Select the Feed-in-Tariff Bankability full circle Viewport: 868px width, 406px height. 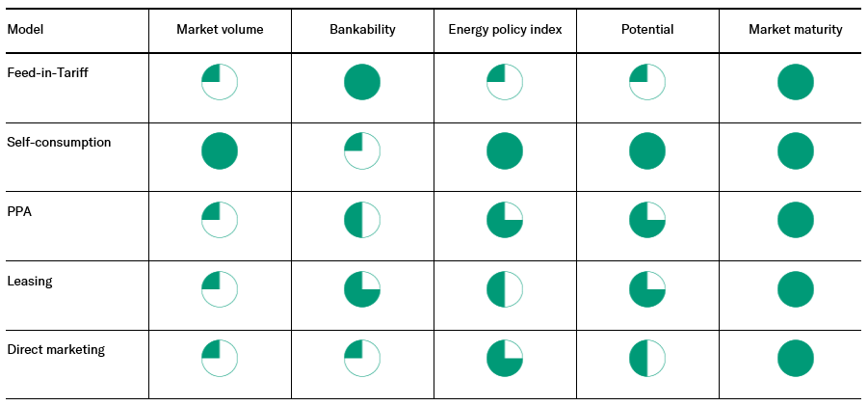(362, 82)
